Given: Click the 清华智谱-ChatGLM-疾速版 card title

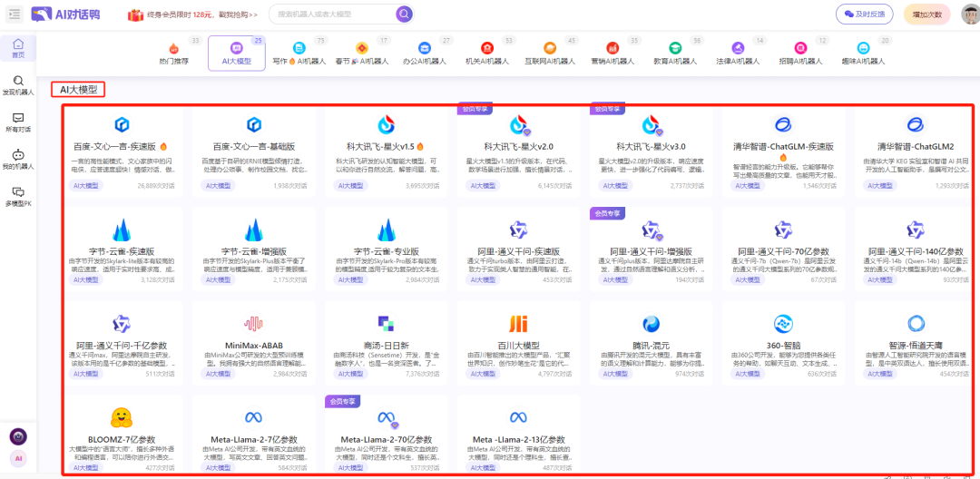Looking at the screenshot, I should pyautogui.click(x=783, y=147).
